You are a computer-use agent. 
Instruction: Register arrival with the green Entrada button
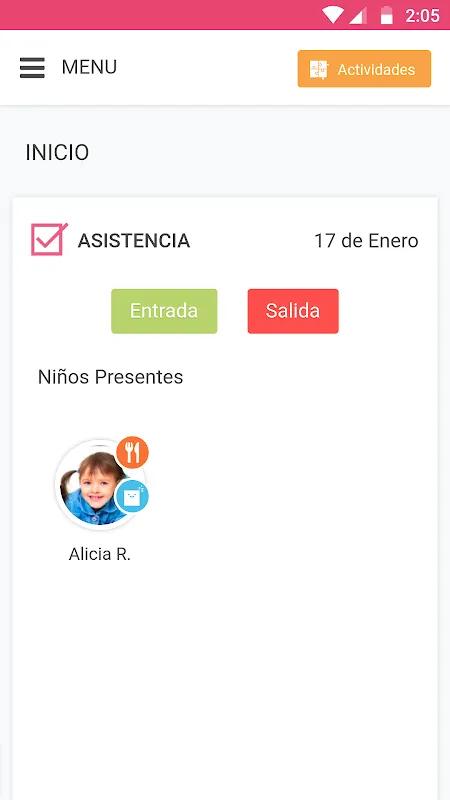[164, 311]
